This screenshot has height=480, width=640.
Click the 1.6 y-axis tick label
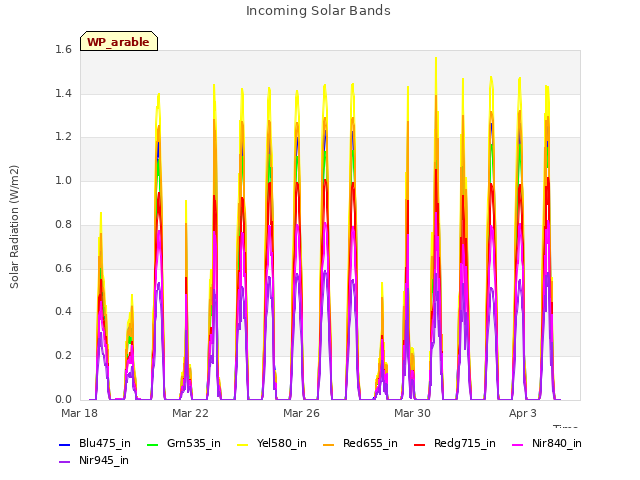click(x=63, y=50)
